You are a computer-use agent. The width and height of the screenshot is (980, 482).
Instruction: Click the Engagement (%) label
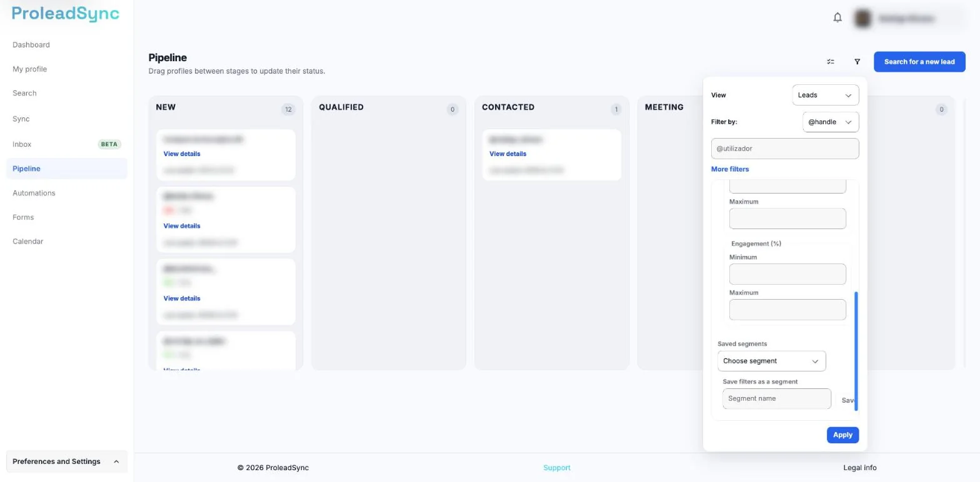pos(756,243)
